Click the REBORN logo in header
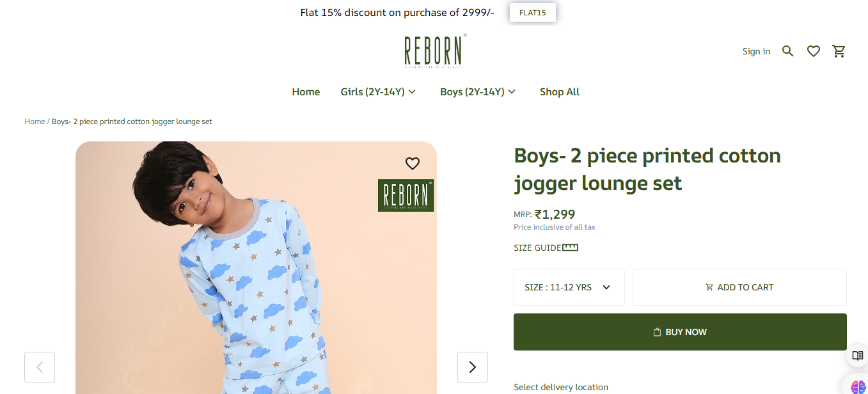The image size is (868, 394). pyautogui.click(x=434, y=51)
